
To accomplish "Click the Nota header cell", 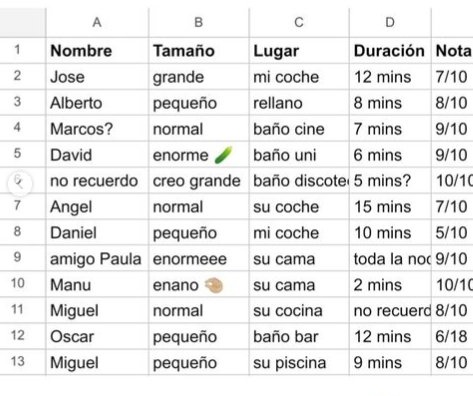I will (x=452, y=51).
